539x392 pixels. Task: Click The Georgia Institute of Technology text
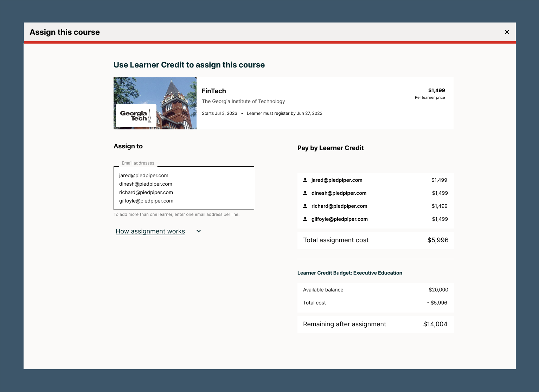tap(243, 101)
